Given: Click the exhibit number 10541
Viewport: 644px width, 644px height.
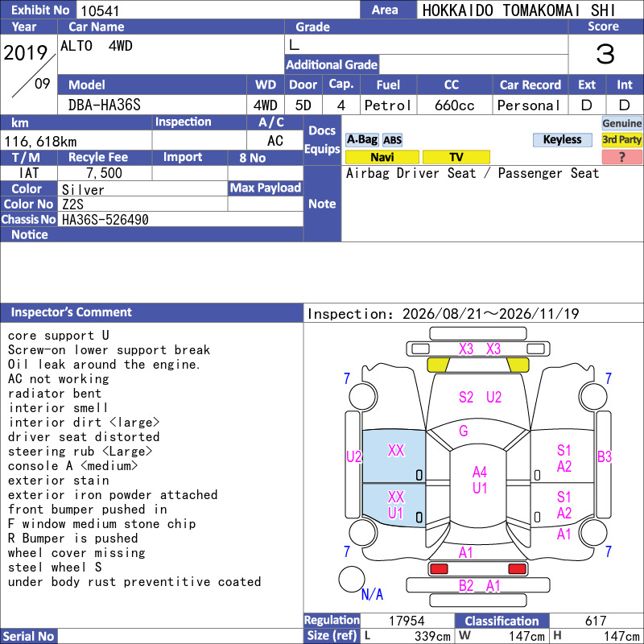Looking at the screenshot, I should (x=100, y=10).
